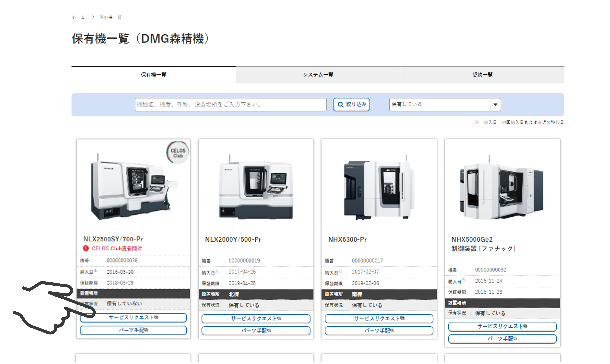Click パーツ手配 for NLX2500SY/700-Pr
610x364 pixels.
(x=133, y=330)
